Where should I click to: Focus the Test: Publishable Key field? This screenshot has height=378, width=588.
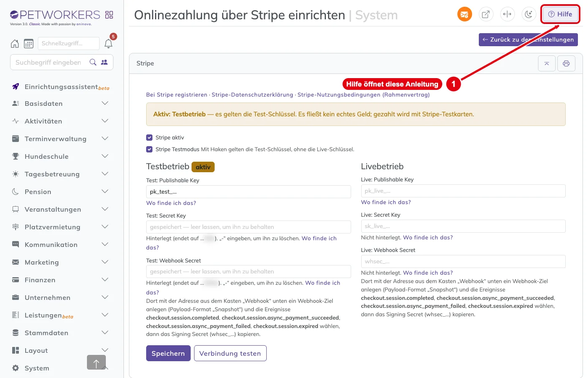pos(249,192)
